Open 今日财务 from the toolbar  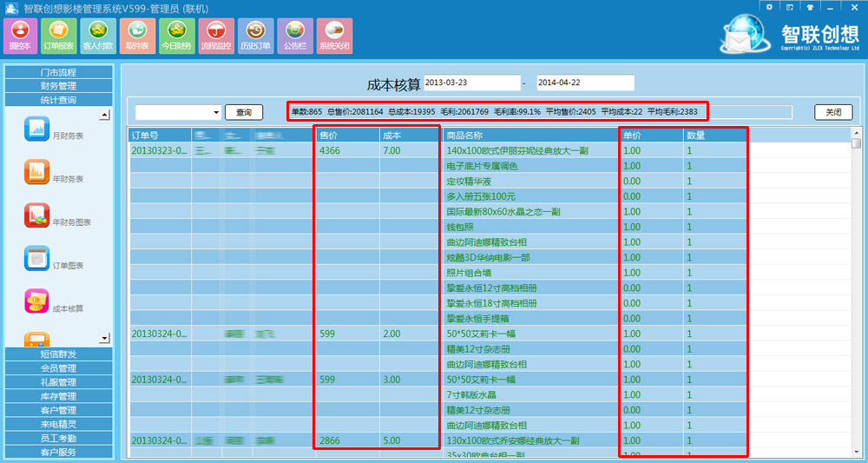click(x=176, y=36)
